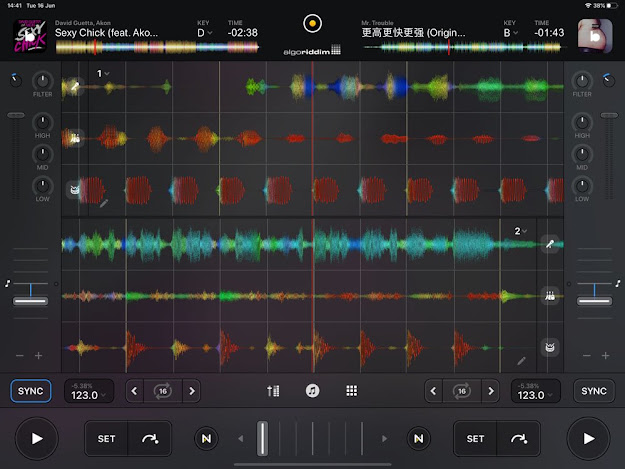
Task: Click deck 1 gain knob with blue indicator
Action: click(x=16, y=80)
